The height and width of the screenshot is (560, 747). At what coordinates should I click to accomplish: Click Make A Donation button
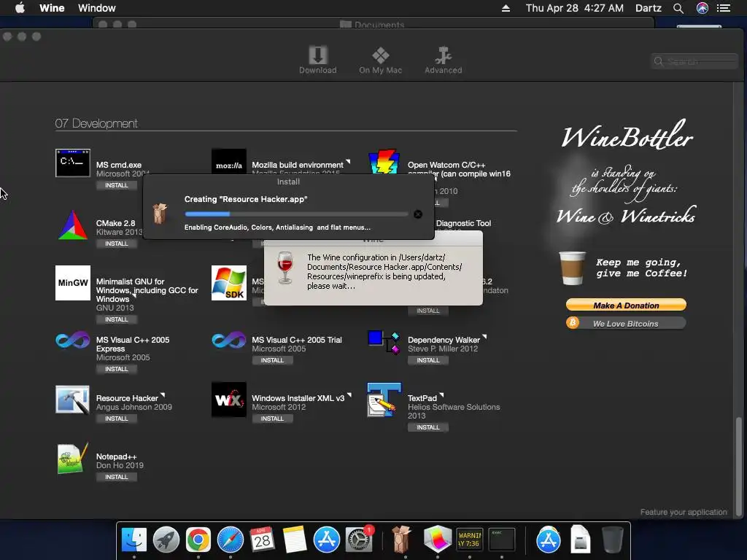point(626,306)
